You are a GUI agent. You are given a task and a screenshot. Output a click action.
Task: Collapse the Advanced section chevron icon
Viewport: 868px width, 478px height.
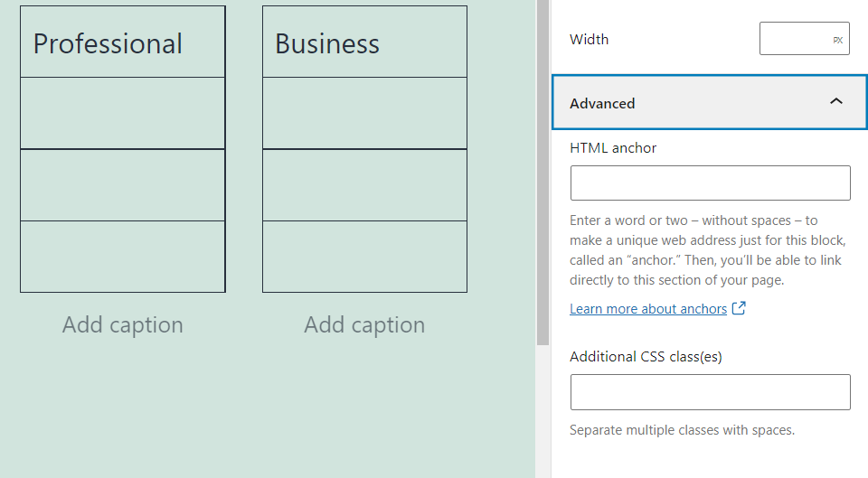pos(835,102)
